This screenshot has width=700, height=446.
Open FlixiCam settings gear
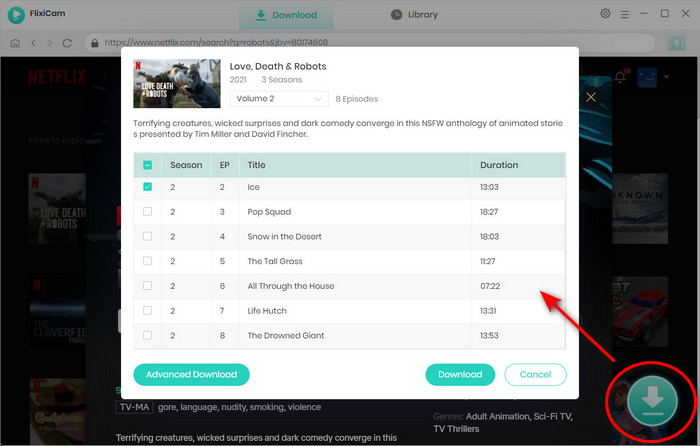coord(605,13)
